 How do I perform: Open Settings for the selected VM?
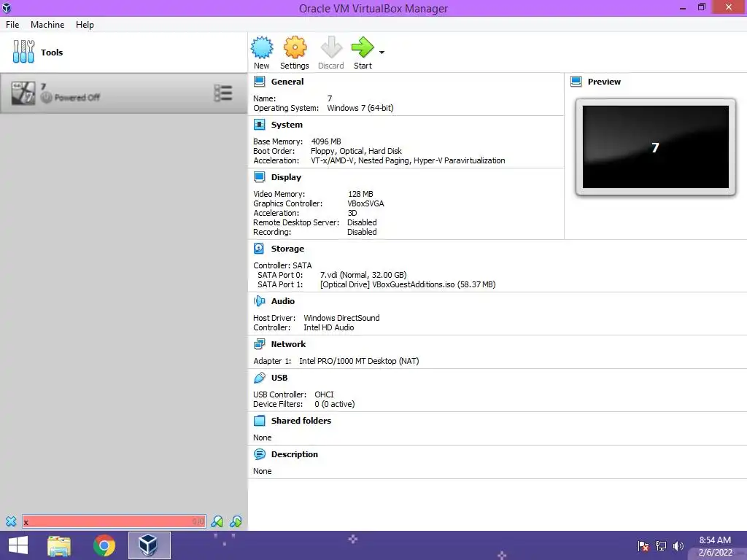click(295, 52)
